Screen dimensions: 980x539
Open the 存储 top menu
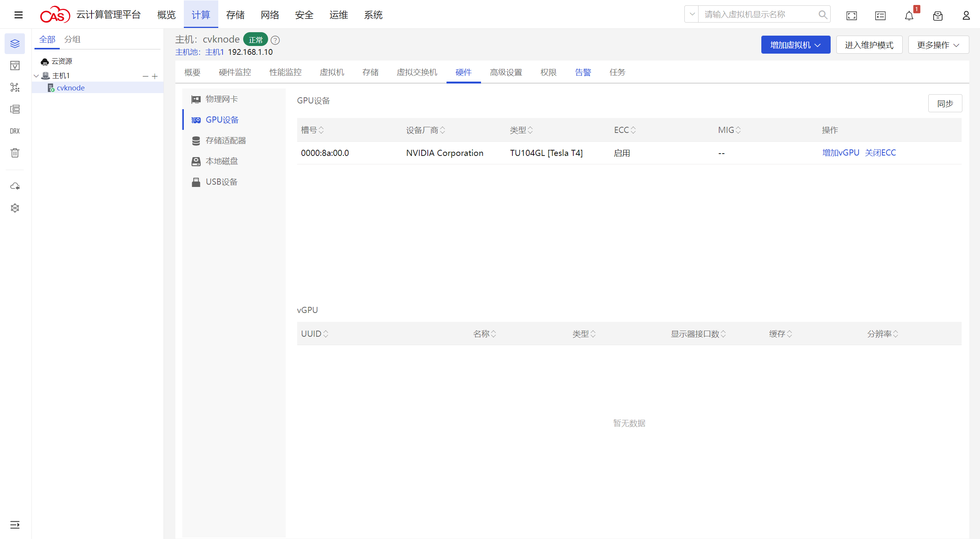click(235, 15)
